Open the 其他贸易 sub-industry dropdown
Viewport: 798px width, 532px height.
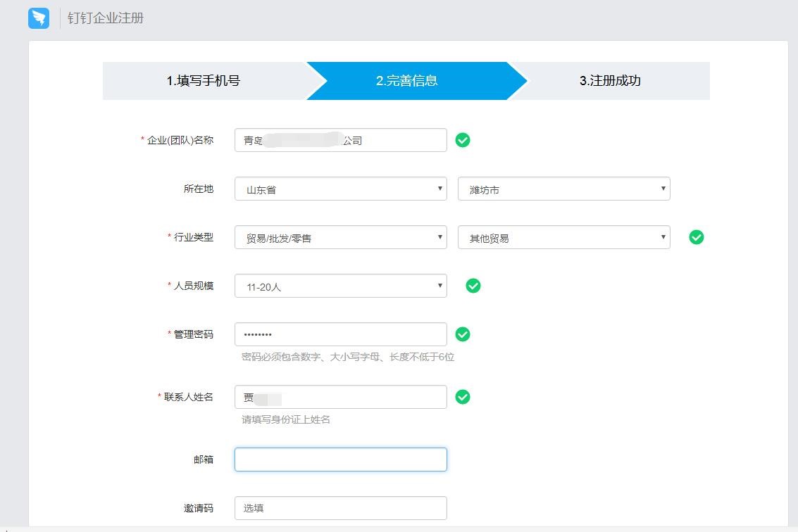pyautogui.click(x=563, y=237)
